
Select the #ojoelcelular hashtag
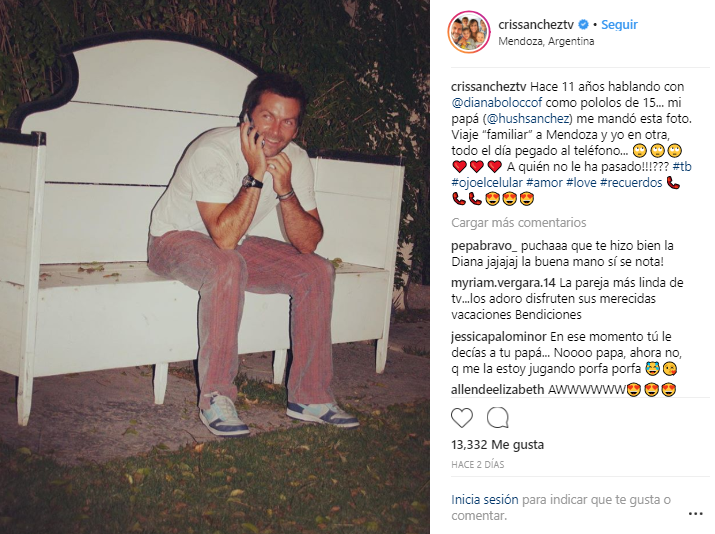tap(487, 183)
